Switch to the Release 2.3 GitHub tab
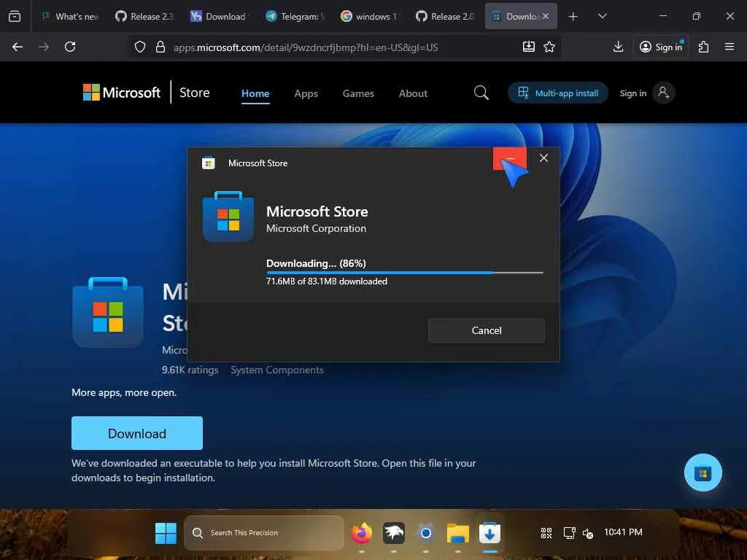 tap(145, 16)
